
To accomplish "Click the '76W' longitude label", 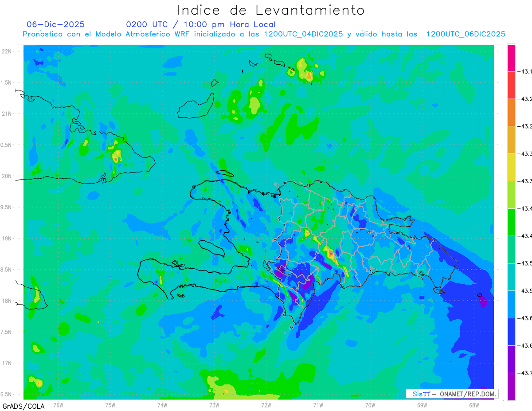I will [x=58, y=404].
